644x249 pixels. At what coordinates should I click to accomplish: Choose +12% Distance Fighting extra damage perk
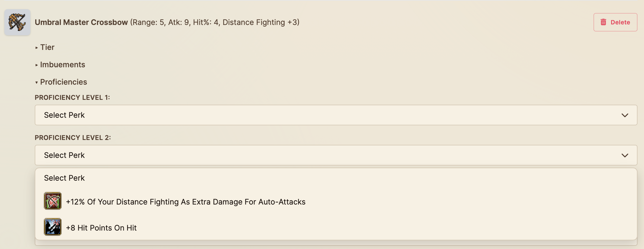click(x=186, y=202)
